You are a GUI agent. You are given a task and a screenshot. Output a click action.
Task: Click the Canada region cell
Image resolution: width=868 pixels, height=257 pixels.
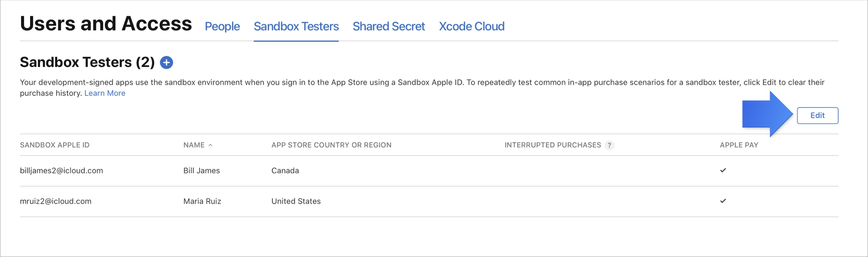(x=285, y=171)
